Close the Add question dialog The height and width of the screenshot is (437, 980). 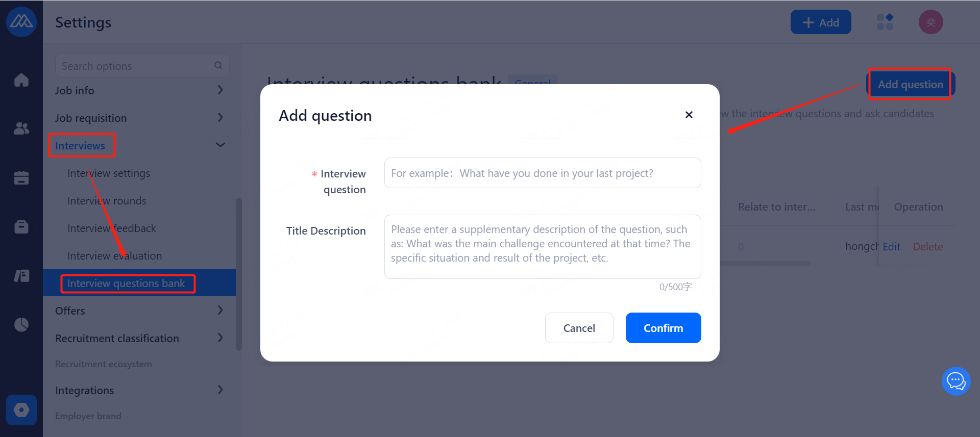(x=689, y=115)
